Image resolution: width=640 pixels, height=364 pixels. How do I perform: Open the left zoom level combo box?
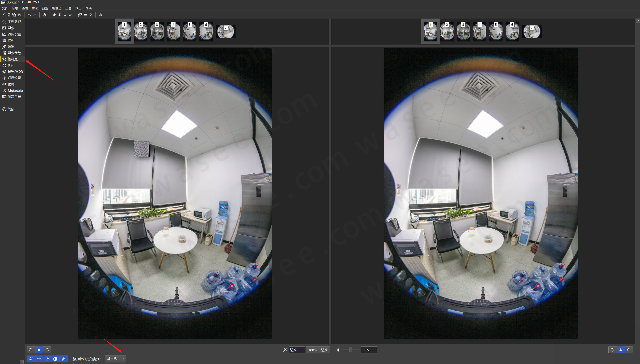(297, 350)
